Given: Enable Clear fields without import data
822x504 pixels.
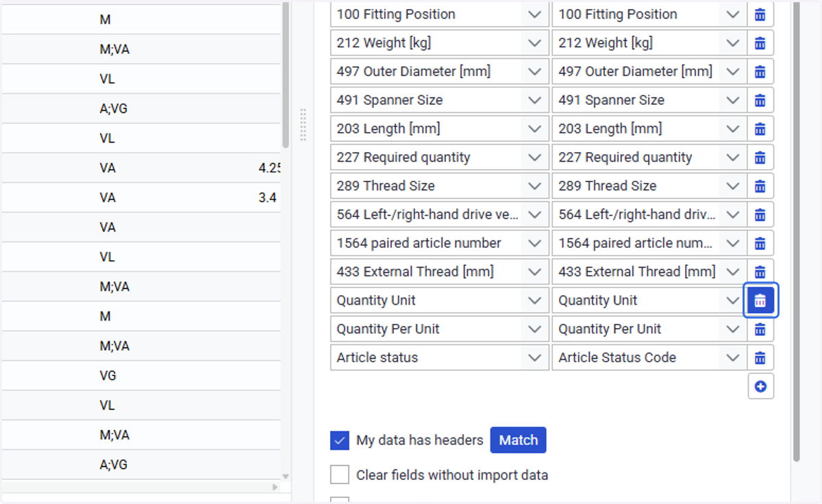Looking at the screenshot, I should [x=340, y=475].
